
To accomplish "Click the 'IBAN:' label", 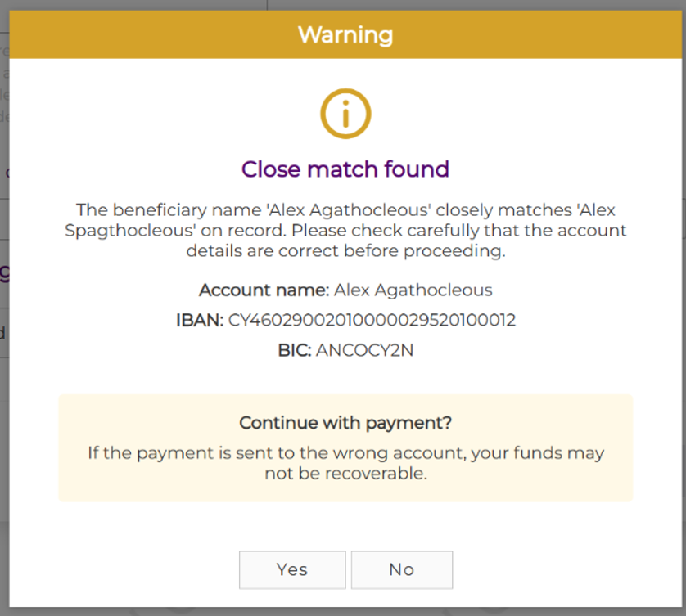I will click(199, 320).
